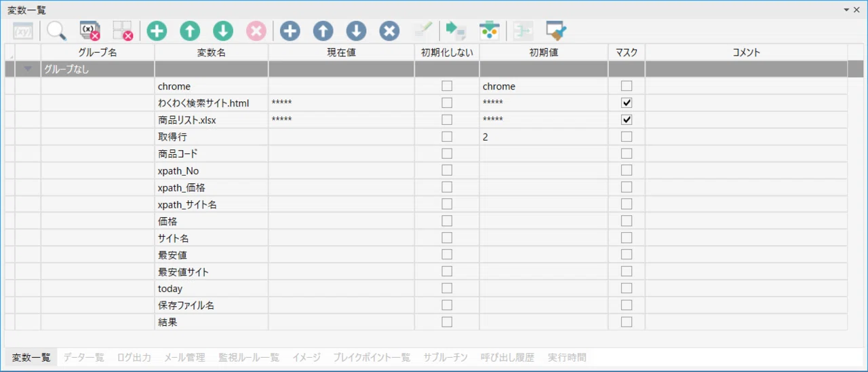Click the blue up arrow move variable icon
The width and height of the screenshot is (868, 372).
323,31
